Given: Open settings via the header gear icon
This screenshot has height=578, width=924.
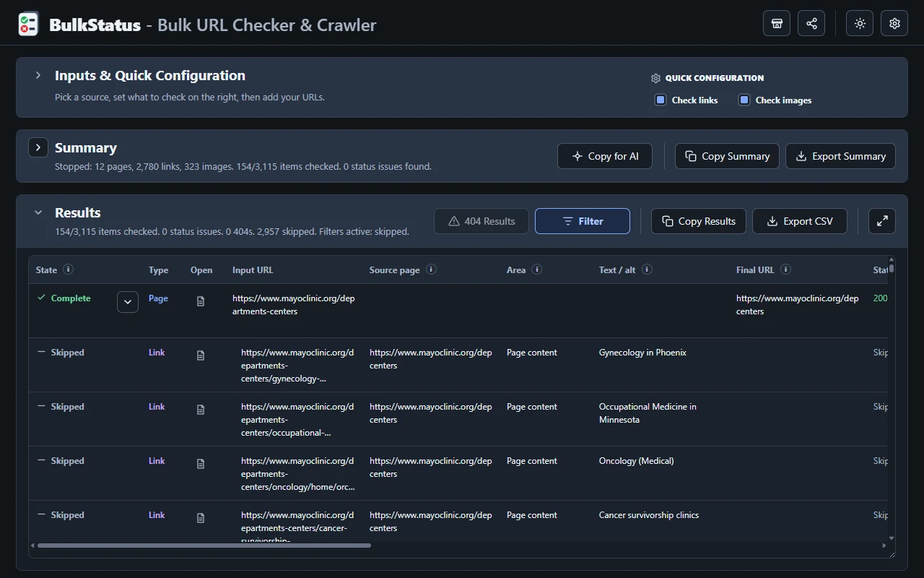Looking at the screenshot, I should coord(894,23).
